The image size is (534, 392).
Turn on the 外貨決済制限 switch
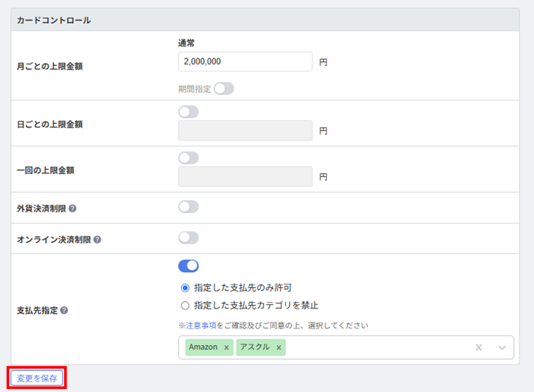pos(188,206)
